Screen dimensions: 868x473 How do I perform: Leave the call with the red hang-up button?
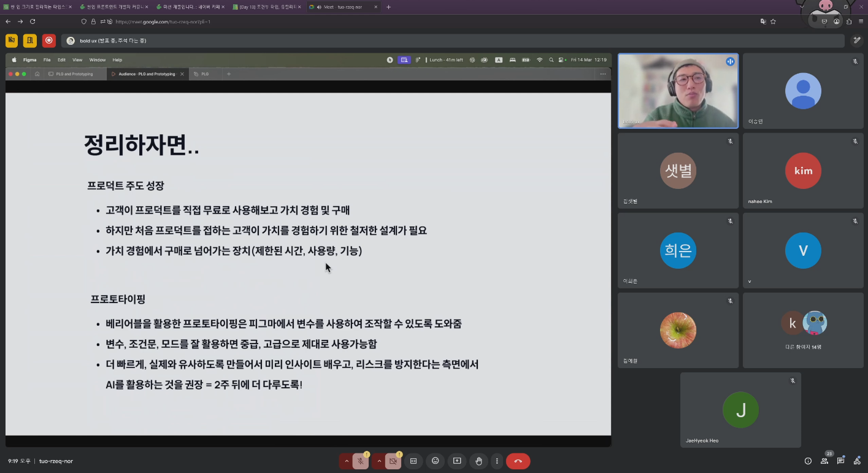tap(518, 461)
